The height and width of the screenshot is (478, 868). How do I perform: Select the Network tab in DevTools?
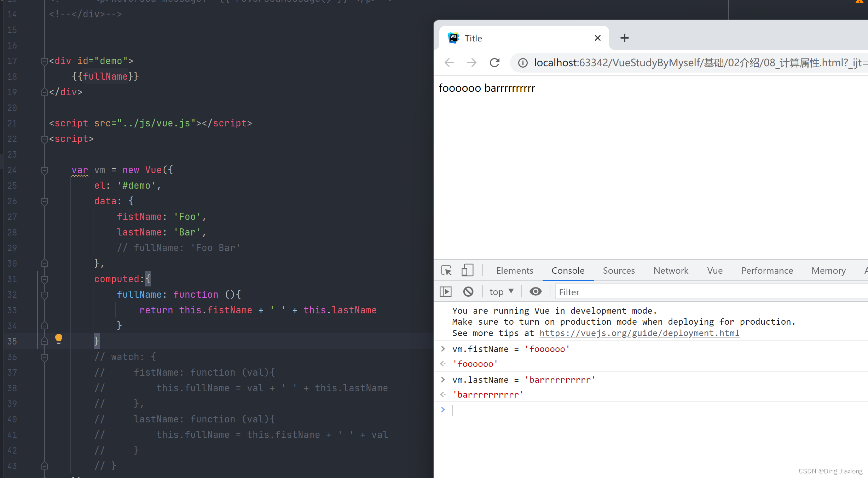[x=670, y=271]
